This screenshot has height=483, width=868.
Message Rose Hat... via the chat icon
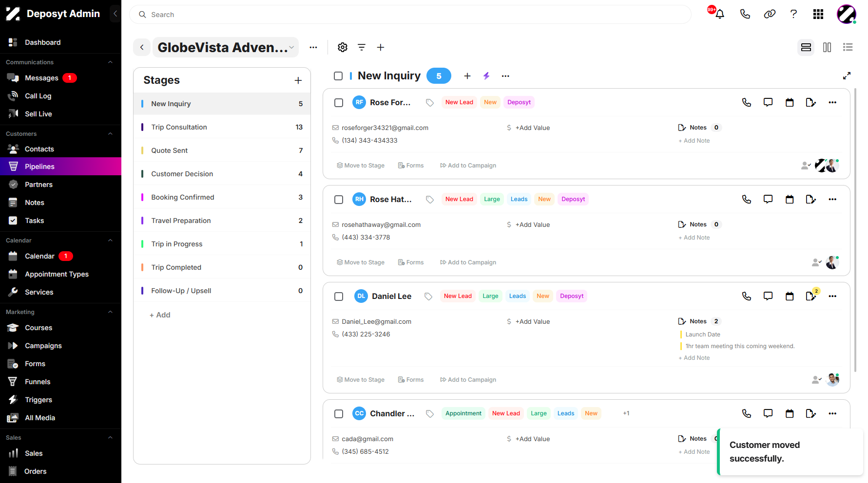coord(768,199)
